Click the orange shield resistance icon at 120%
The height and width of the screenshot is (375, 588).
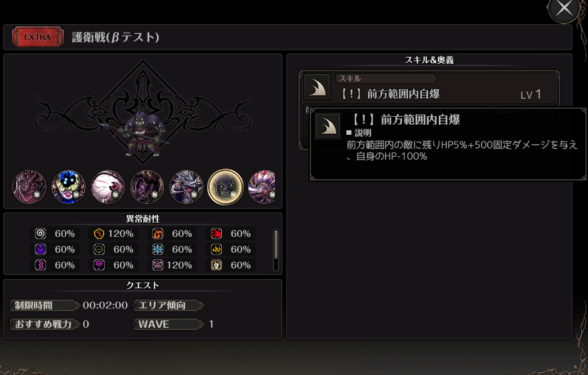99,233
